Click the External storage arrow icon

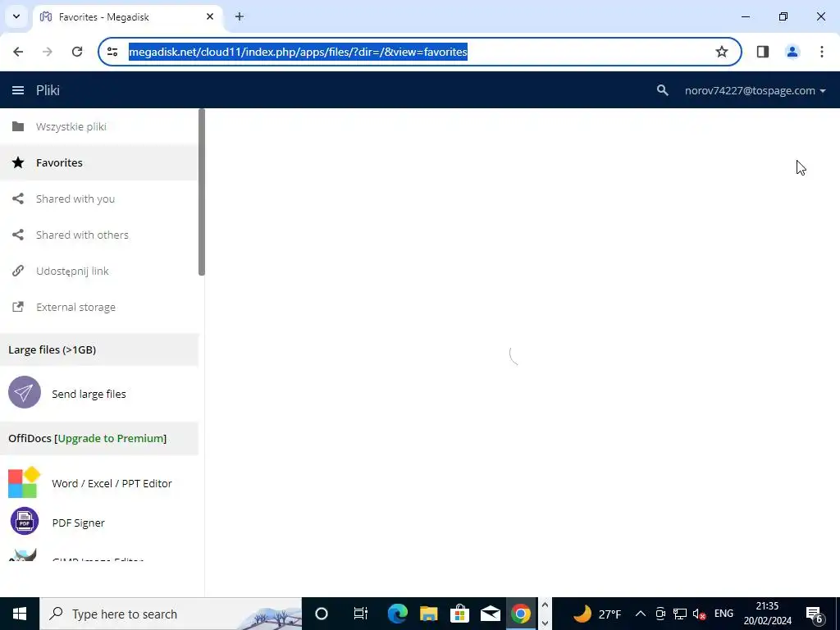[18, 307]
